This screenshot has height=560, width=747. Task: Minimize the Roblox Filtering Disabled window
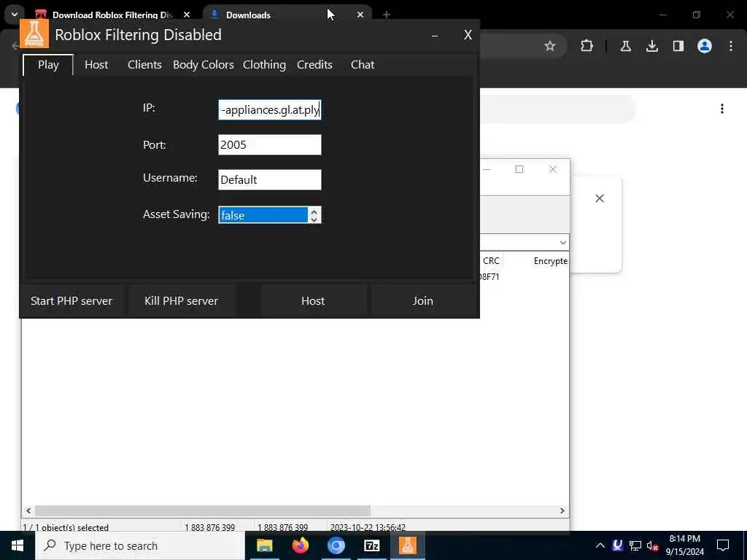[435, 35]
